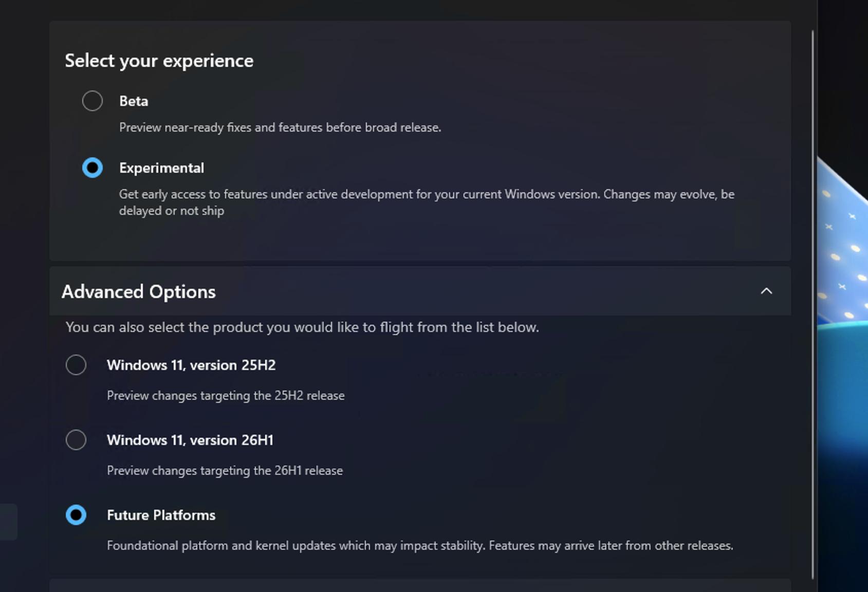This screenshot has width=868, height=592.
Task: Collapse Advanced Options using the chevron arrow
Action: click(766, 291)
